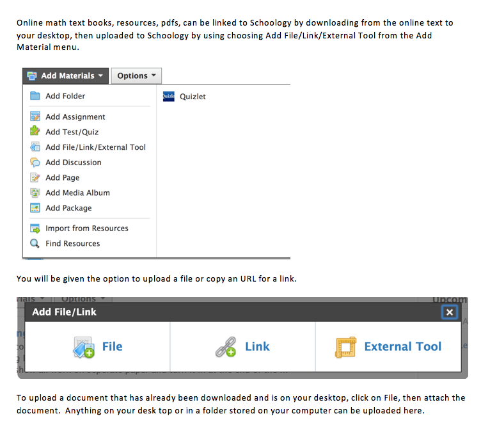The height and width of the screenshot is (448, 481).
Task: Click the Add Assignment icon
Action: pyautogui.click(x=35, y=116)
